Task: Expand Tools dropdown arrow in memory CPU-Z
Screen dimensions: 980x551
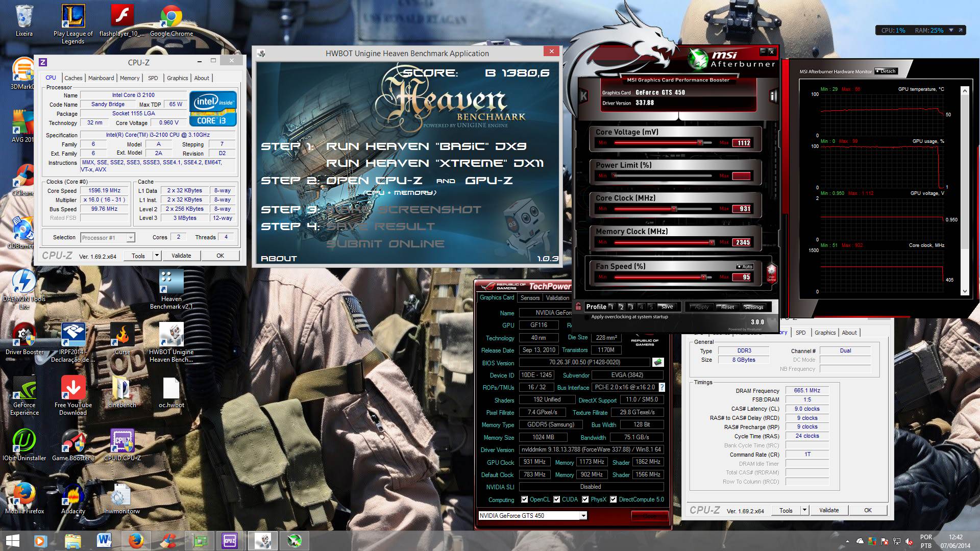Action: tap(804, 510)
